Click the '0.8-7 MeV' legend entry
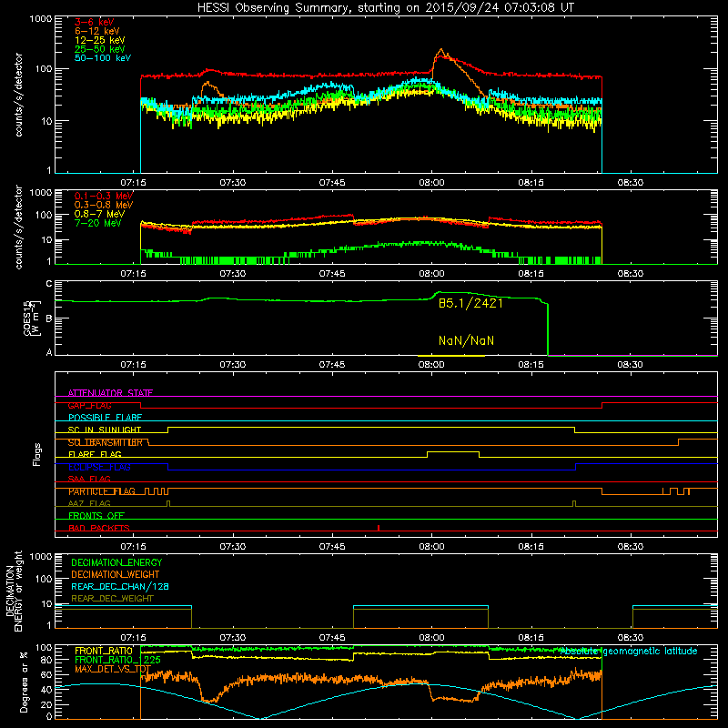This screenshot has width=728, height=728. click(x=100, y=214)
